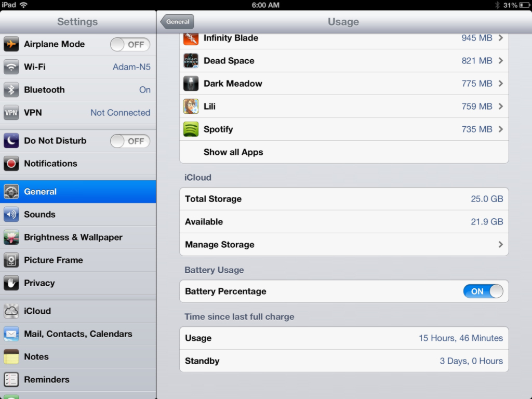
Task: Tap the Infinity Blade app icon
Action: pyautogui.click(x=191, y=38)
